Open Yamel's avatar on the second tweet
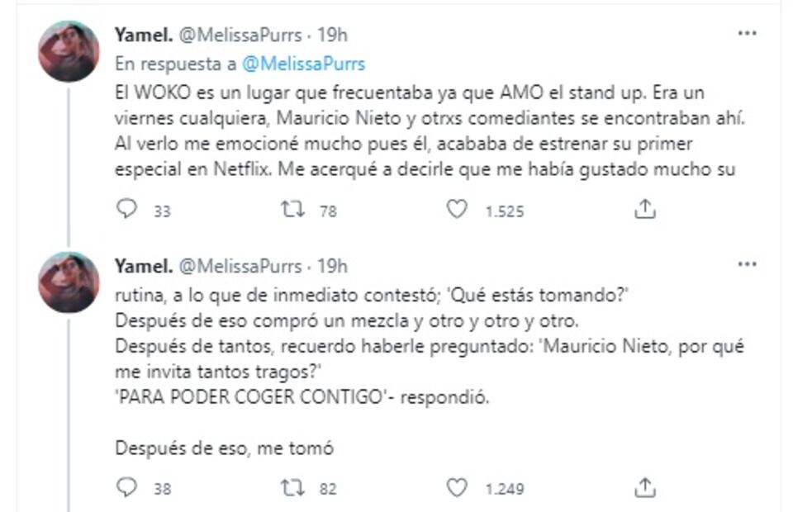The image size is (812, 512). point(69,282)
